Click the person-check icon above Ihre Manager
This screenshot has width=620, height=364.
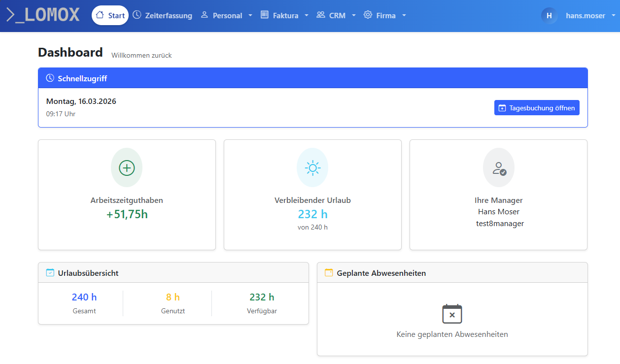click(498, 167)
